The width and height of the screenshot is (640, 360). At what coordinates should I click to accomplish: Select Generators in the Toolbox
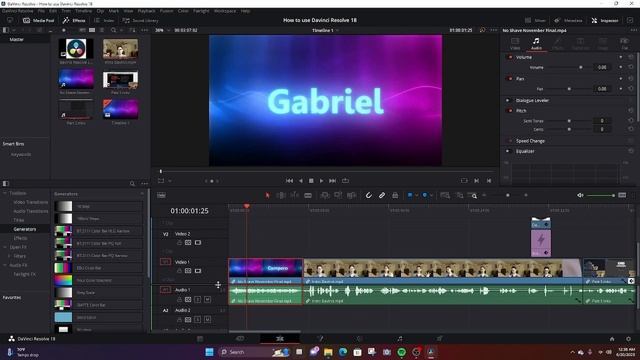click(x=25, y=229)
